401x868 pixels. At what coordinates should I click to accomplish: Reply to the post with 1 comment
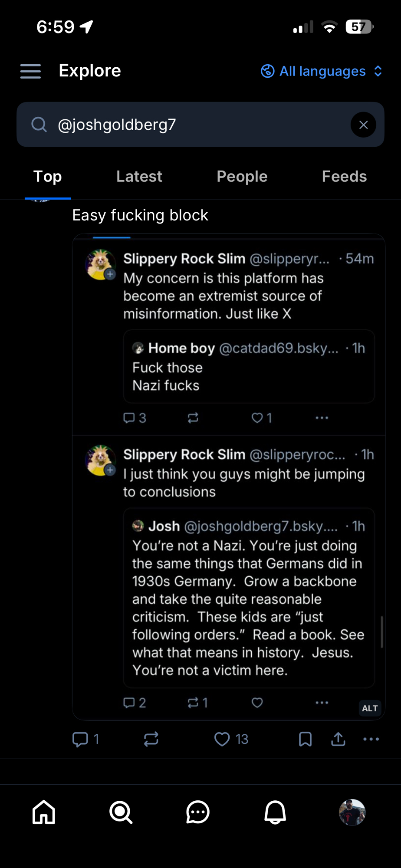coord(80,739)
